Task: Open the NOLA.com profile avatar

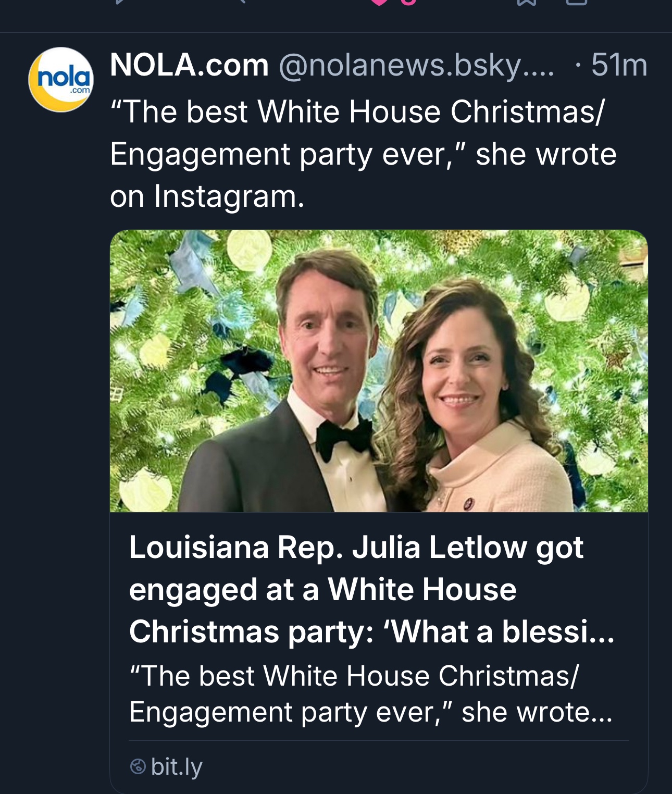Action: 61,79
